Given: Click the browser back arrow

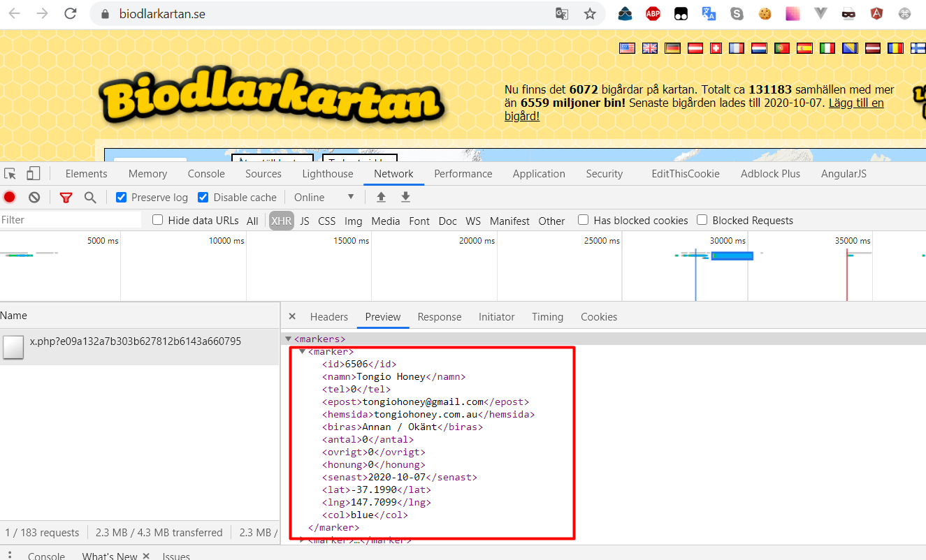Looking at the screenshot, I should pos(15,13).
